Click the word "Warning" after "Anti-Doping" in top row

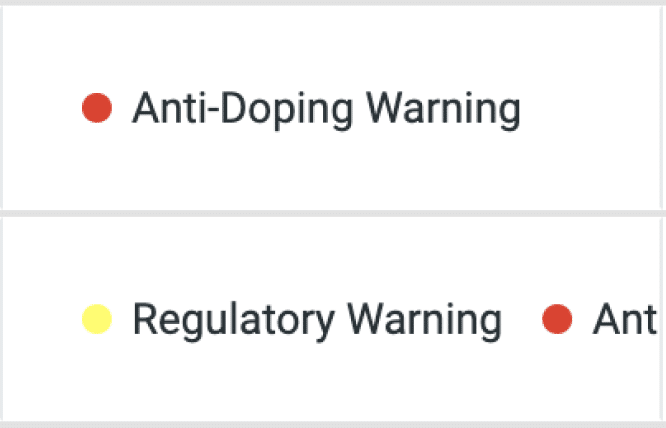(443, 110)
